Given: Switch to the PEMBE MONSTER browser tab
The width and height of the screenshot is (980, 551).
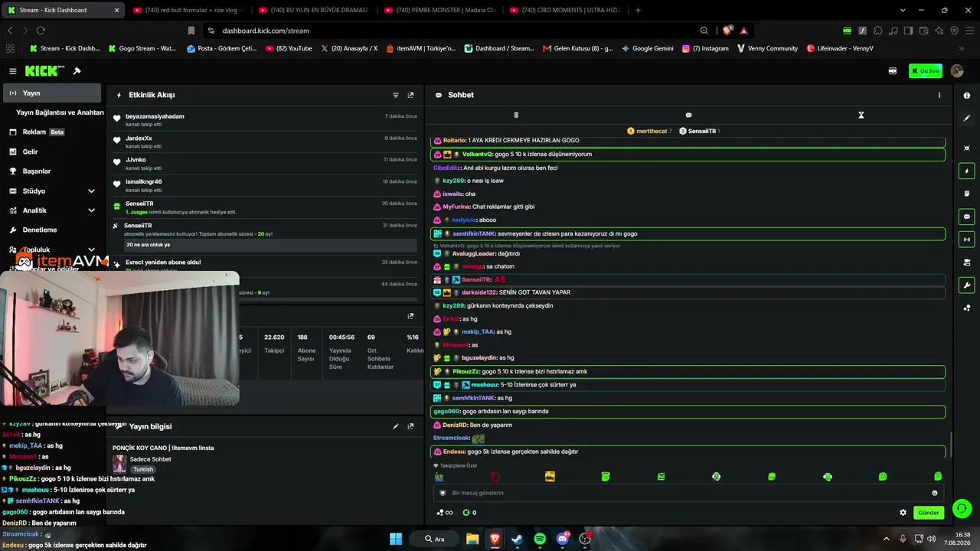Looking at the screenshot, I should [439, 10].
